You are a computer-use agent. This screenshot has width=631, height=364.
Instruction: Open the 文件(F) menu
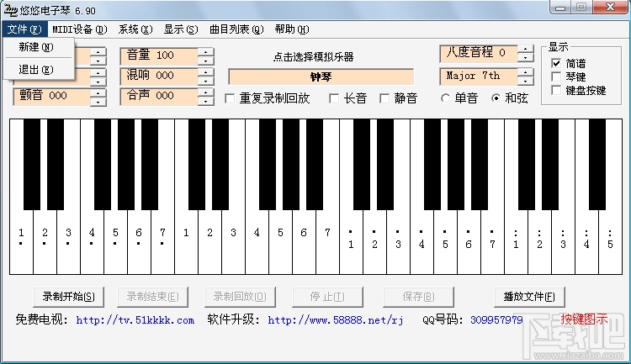[x=24, y=29]
